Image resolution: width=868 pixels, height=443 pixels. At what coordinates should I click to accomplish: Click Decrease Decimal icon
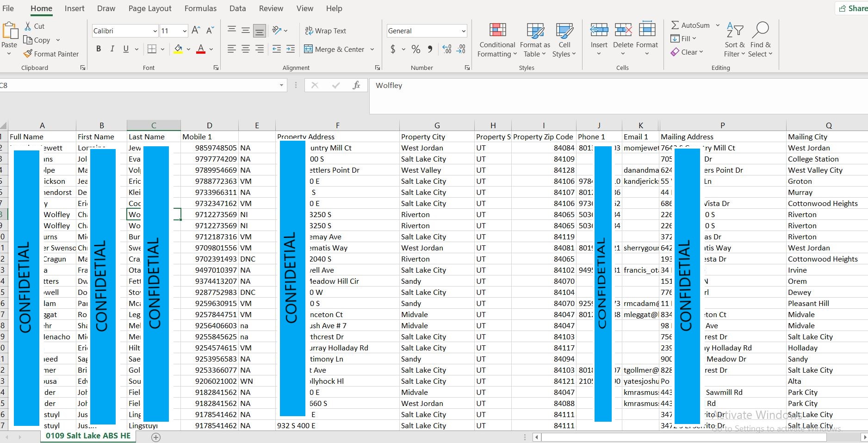(461, 49)
